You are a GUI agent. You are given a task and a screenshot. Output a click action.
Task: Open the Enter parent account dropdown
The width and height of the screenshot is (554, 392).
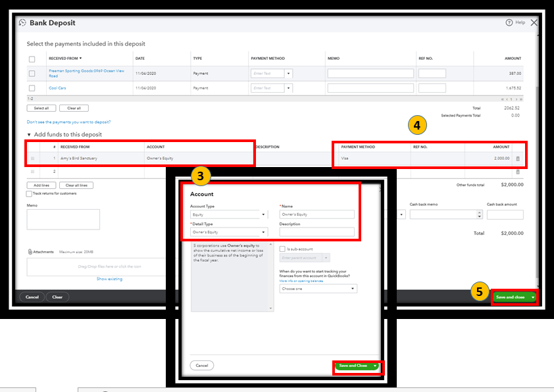326,258
